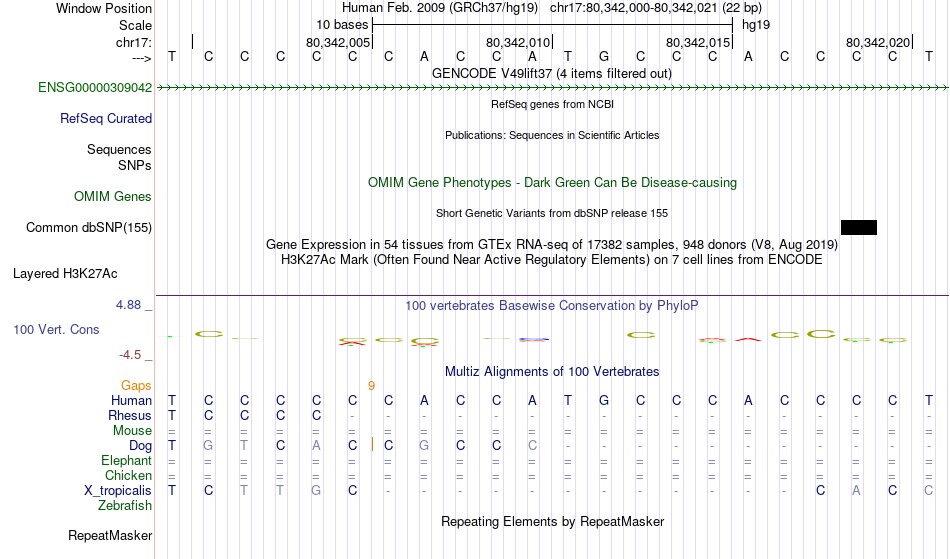
Task: Click the X_tropicalis alignment row label
Action: (118, 491)
